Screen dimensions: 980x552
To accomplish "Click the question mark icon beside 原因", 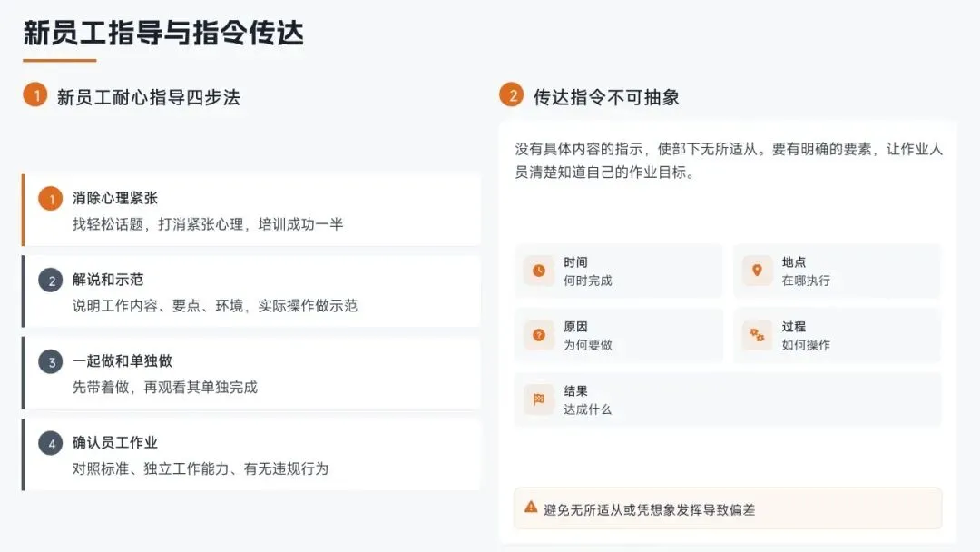I will point(539,335).
